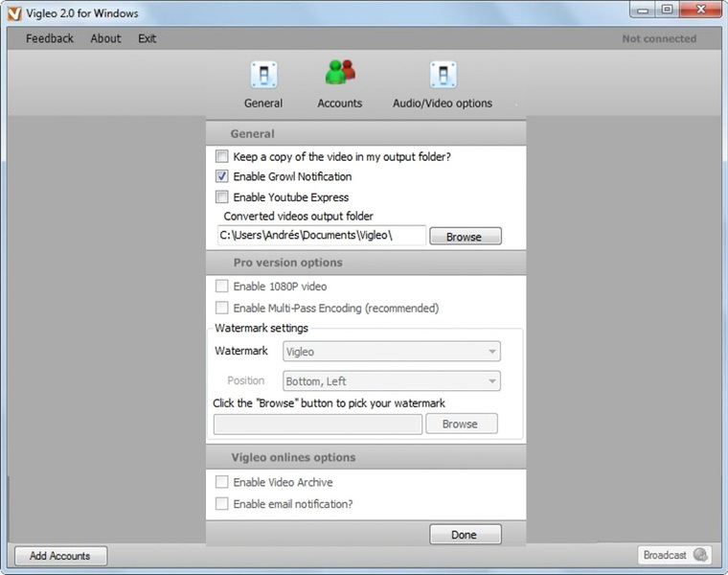Click the Vigleo onlines options header

tap(293, 457)
